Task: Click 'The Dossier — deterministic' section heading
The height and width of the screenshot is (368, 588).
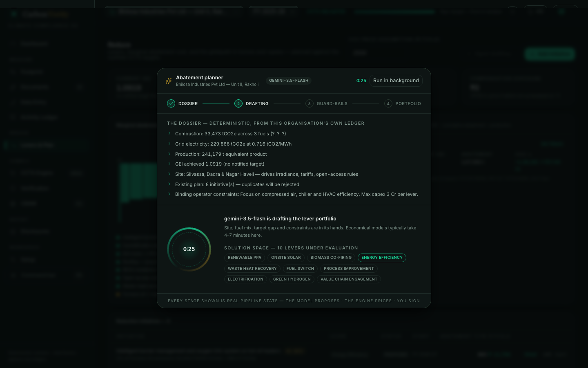Action: coord(265,123)
